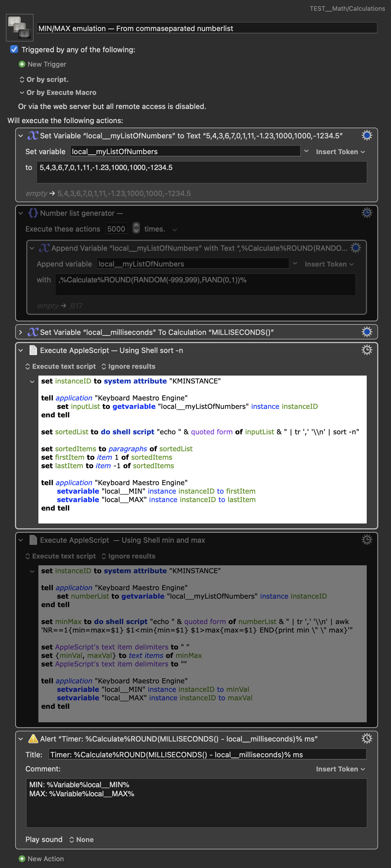Open Insert Token menu in Alert action
This screenshot has height=868, width=391.
(341, 769)
